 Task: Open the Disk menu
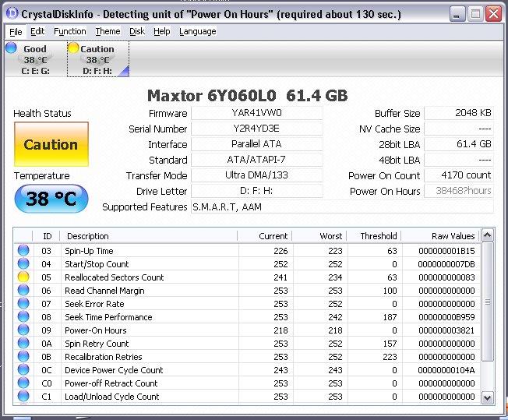point(136,31)
